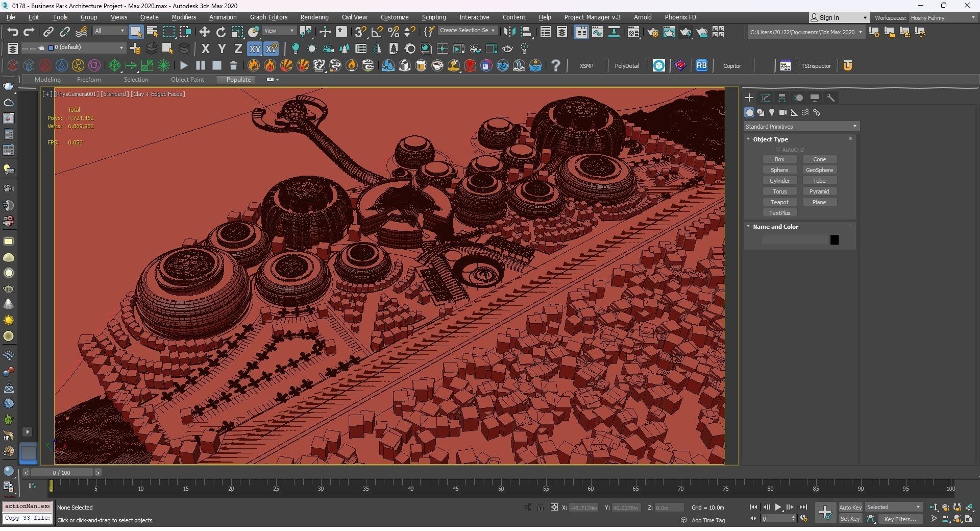Click the Redo arrow in the main toolbar
The height and width of the screenshot is (531, 980).
coord(29,32)
